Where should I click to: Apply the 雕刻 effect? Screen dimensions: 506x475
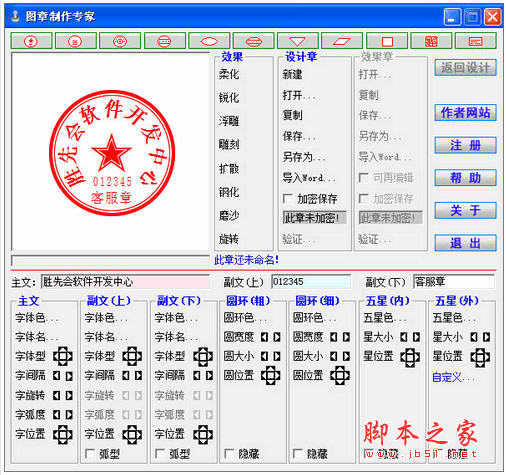pyautogui.click(x=229, y=145)
